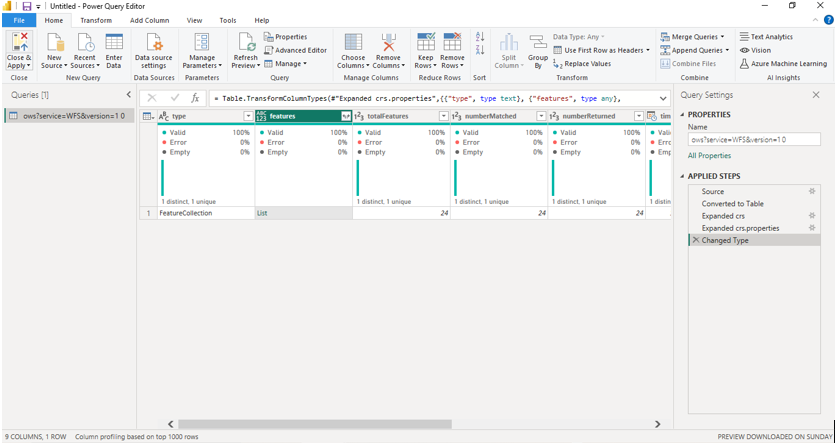839x443 pixels.
Task: Switch to the Add Column tab
Action: click(x=149, y=20)
